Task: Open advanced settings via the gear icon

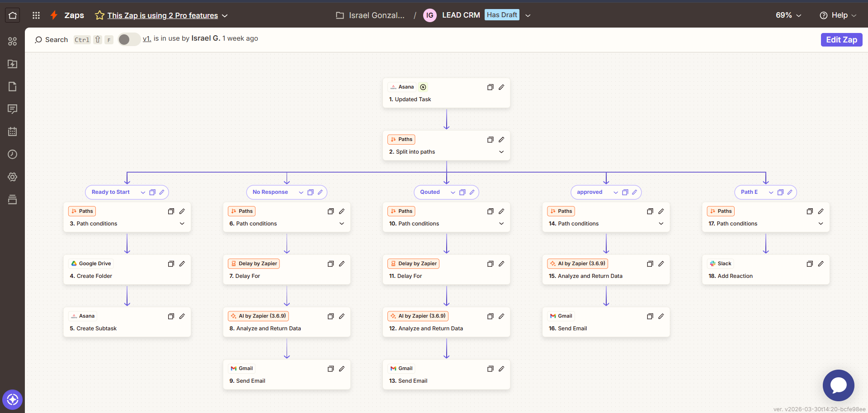Action: point(12,177)
